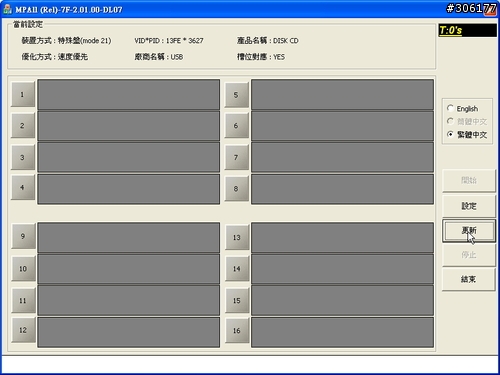
Task: Click port button 16
Action: [237, 331]
